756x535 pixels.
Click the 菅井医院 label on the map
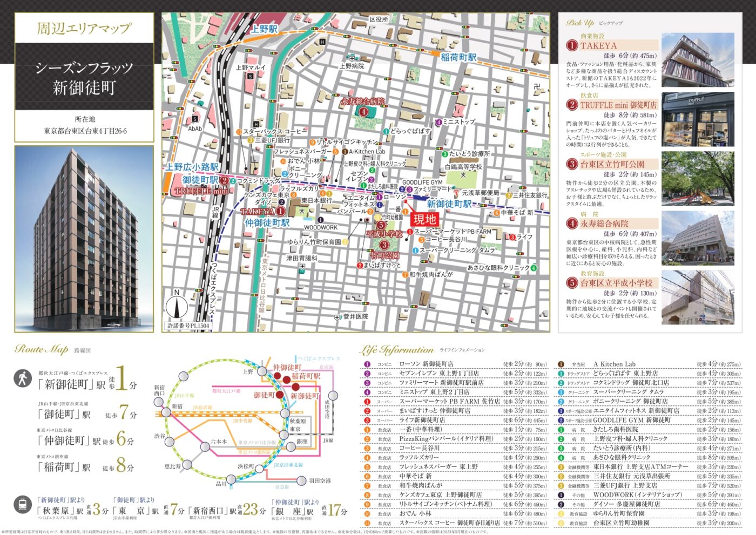click(355, 316)
